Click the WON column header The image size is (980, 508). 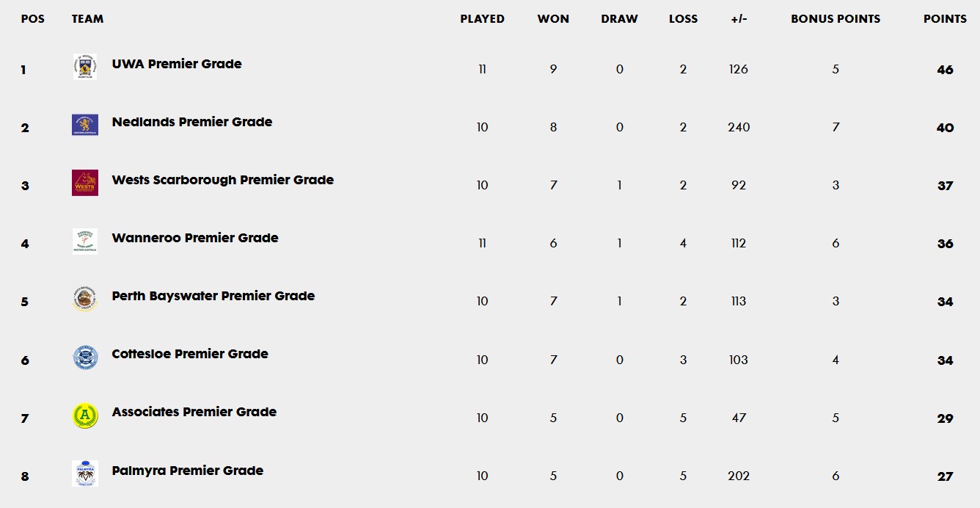coord(553,19)
